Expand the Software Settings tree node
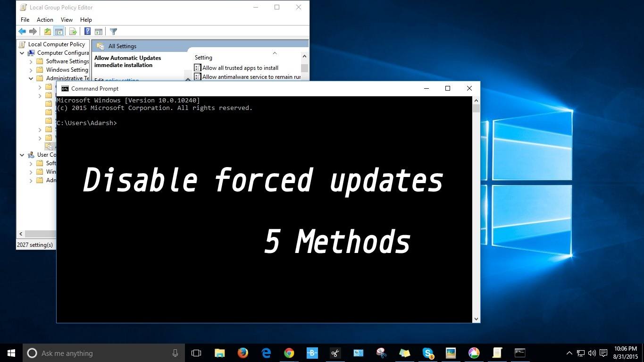The image size is (644, 362). pyautogui.click(x=31, y=61)
